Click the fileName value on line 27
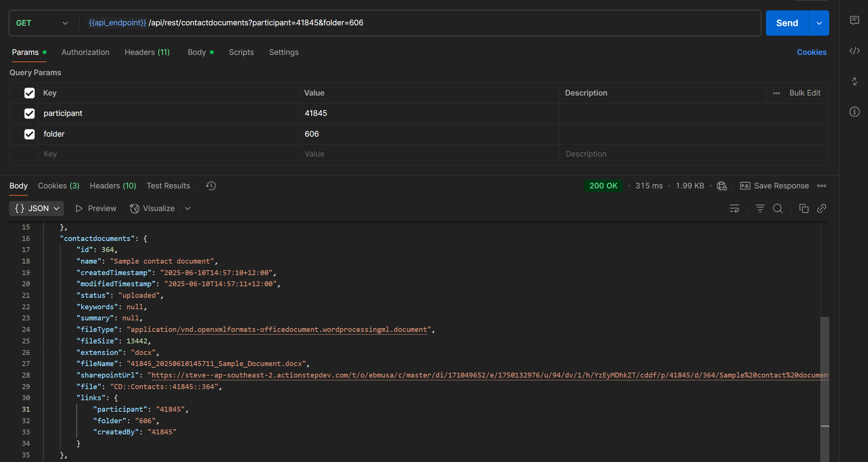 click(x=216, y=364)
